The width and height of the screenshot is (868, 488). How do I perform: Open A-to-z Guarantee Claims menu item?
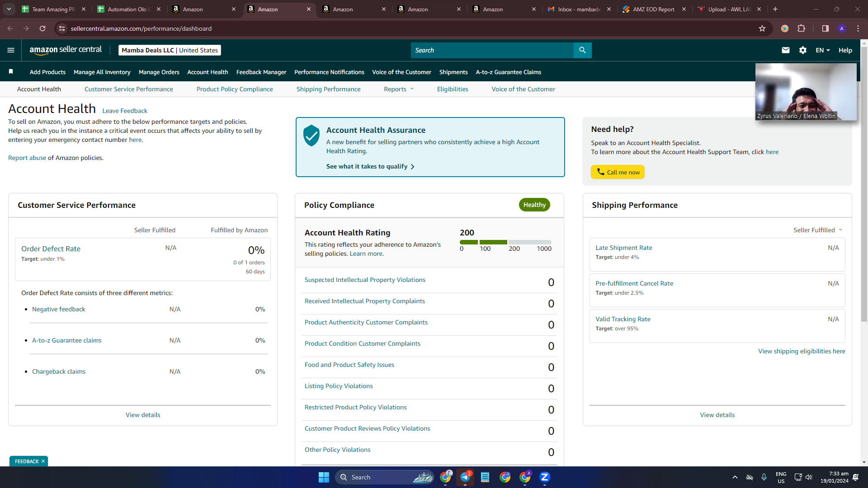(509, 72)
